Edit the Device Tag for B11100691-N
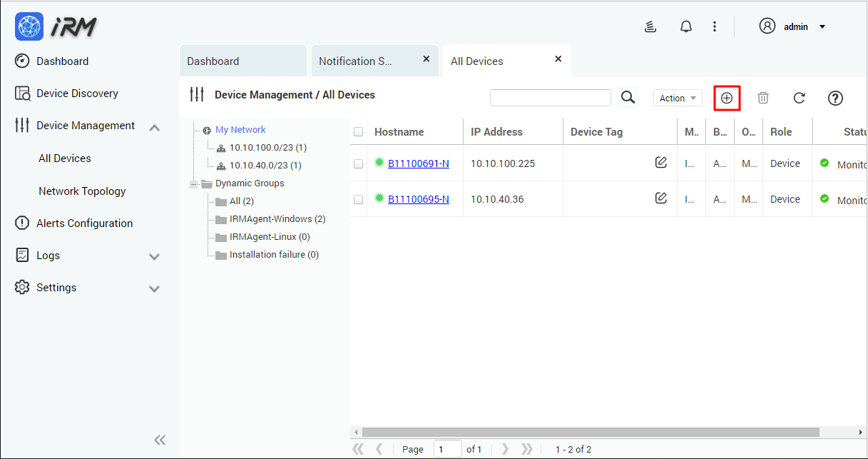The width and height of the screenshot is (868, 459). point(660,163)
